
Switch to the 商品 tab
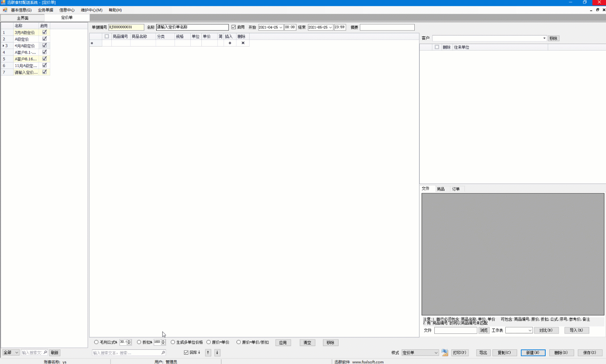441,189
